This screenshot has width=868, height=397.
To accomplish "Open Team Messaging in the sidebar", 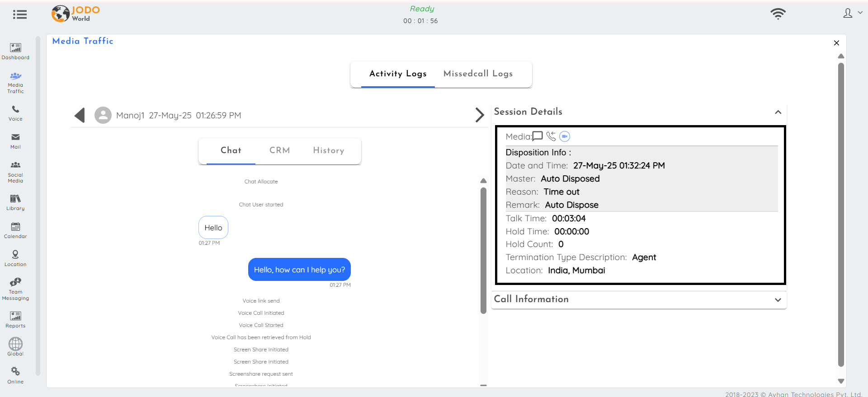I will tap(15, 289).
